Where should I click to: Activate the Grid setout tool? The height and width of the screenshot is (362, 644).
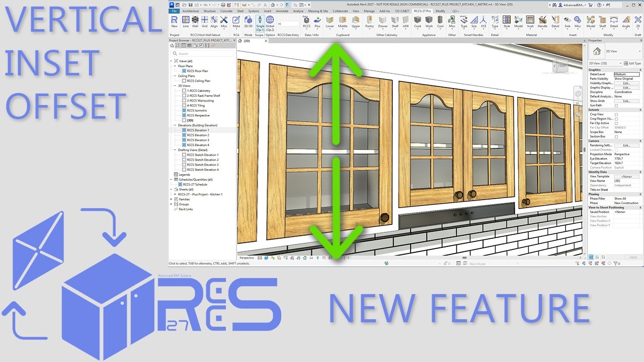pyautogui.click(x=205, y=22)
